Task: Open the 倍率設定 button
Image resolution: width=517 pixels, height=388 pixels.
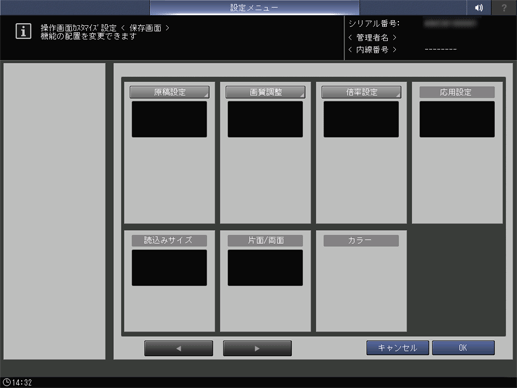Action: coord(361,92)
